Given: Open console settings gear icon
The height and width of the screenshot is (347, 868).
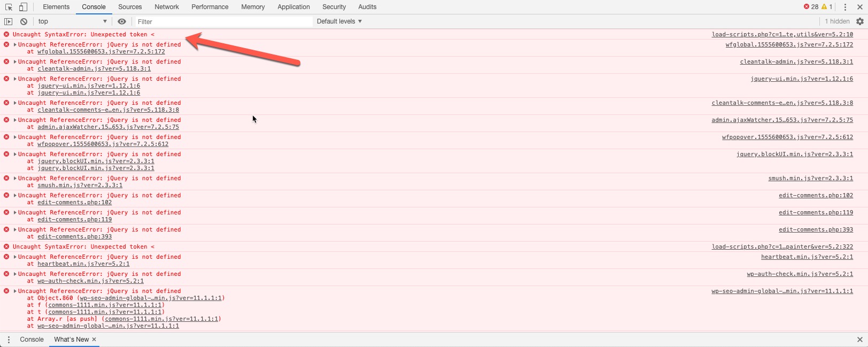Looking at the screenshot, I should [860, 21].
